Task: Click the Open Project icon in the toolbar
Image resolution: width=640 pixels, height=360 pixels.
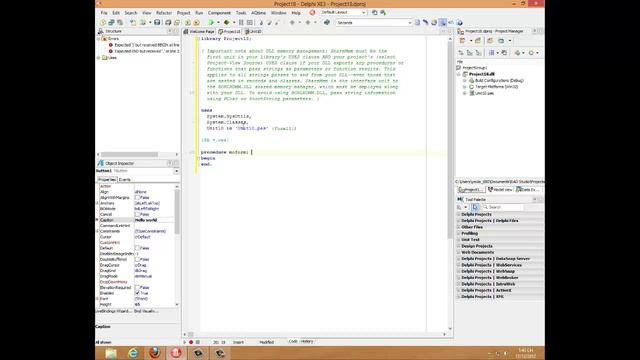Action: (x=177, y=22)
